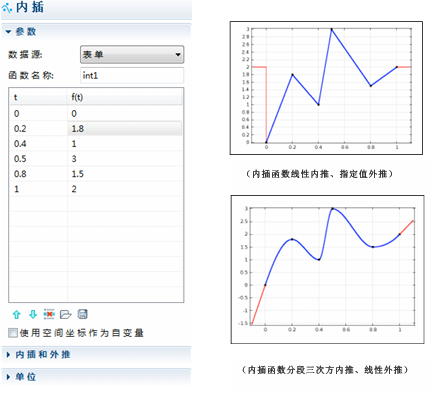Select the t cell with value 0.4
This screenshot has height=401, width=433.
(x=38, y=144)
